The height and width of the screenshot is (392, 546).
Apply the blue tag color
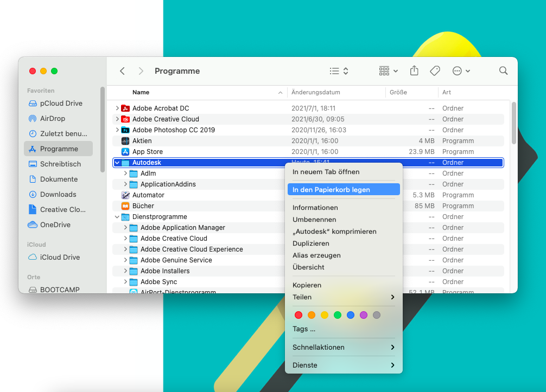(x=351, y=315)
